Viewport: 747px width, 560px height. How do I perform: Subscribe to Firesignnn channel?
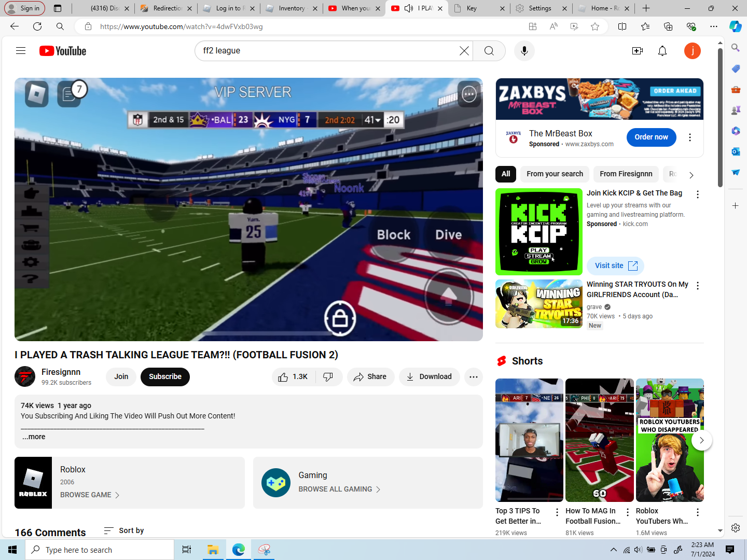click(x=165, y=377)
